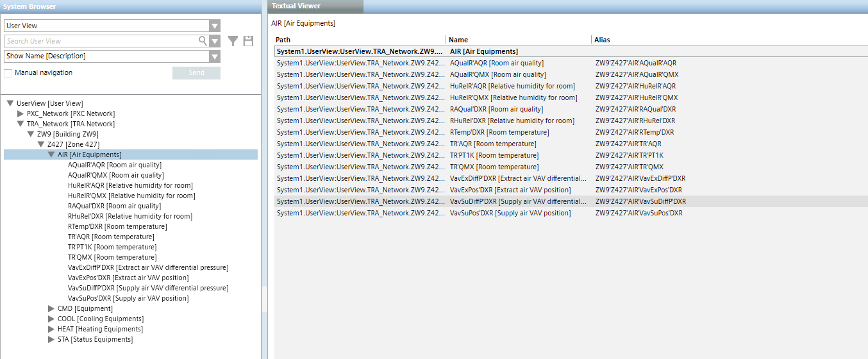
Task: Switch to the Textual Viewer tab
Action: [296, 6]
